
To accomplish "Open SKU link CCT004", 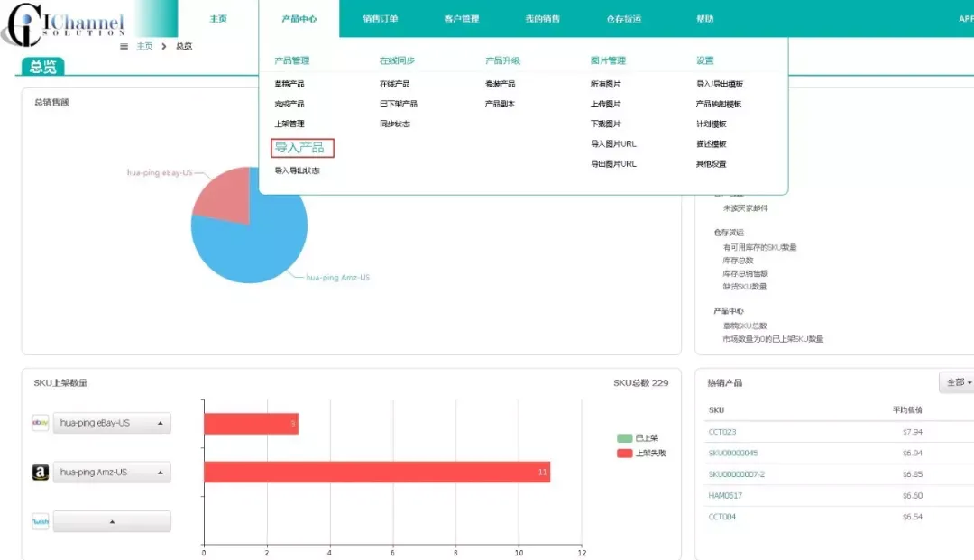I will 721,517.
